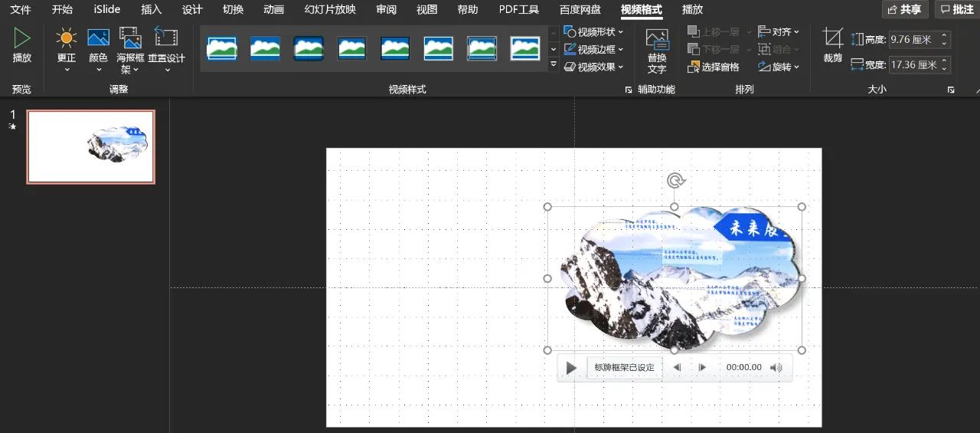Click the 海报框架 poster frame icon

[130, 38]
